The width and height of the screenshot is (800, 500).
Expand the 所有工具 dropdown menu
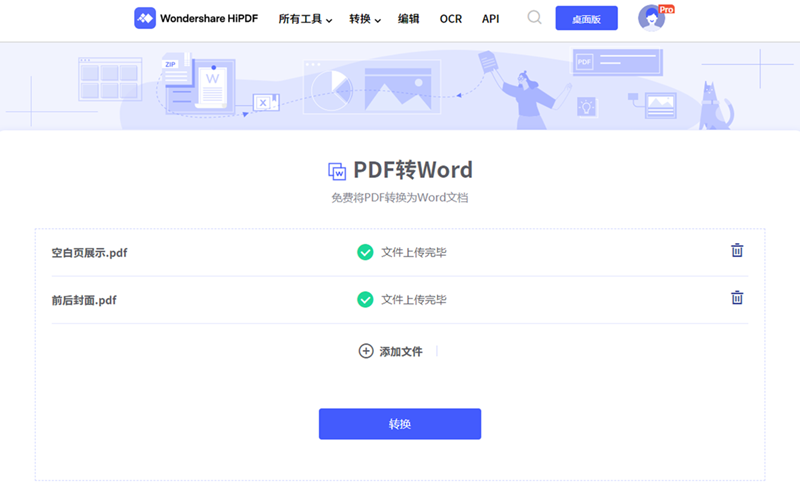pos(305,19)
